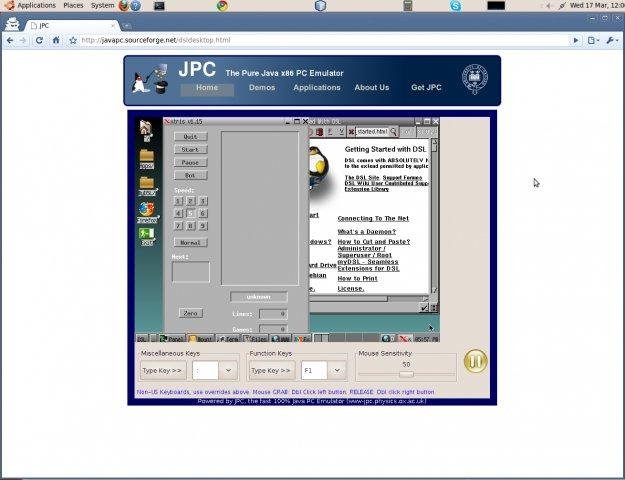Click the VirtualBox cube icon in panel

320,6
